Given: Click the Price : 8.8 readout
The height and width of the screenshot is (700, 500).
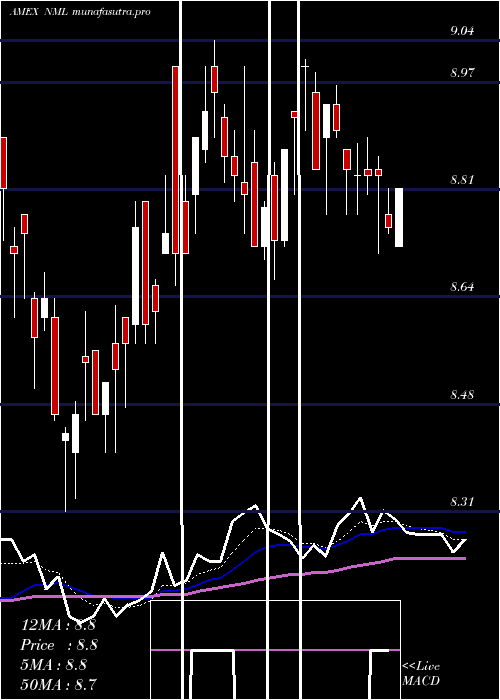Looking at the screenshot, I should click(x=59, y=645).
